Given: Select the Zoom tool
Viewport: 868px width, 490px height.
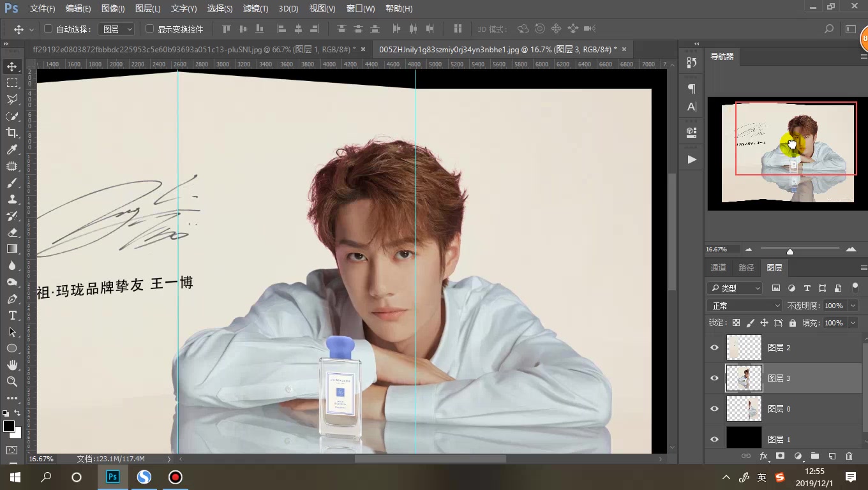Looking at the screenshot, I should click(11, 382).
